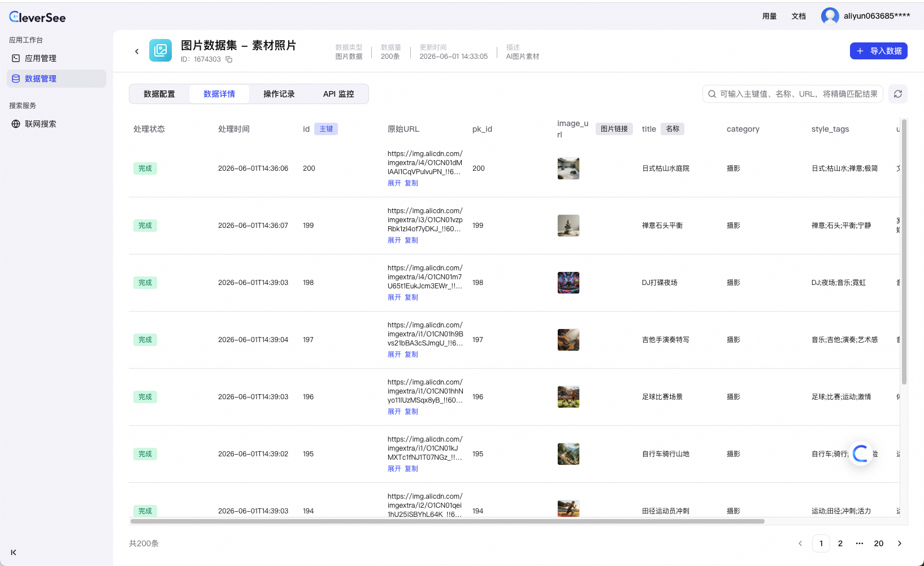
Task: Click title cell DJ打碟夜场
Action: click(660, 283)
